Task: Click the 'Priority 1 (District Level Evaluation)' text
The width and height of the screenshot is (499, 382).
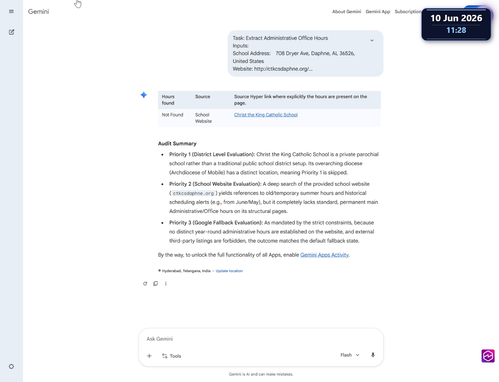Action: coord(212,154)
